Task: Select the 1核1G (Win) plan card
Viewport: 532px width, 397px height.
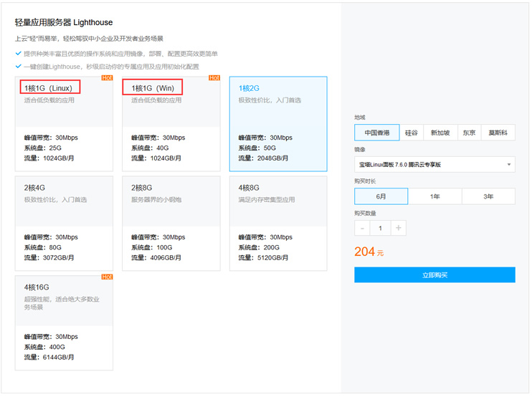Action: tap(171, 123)
